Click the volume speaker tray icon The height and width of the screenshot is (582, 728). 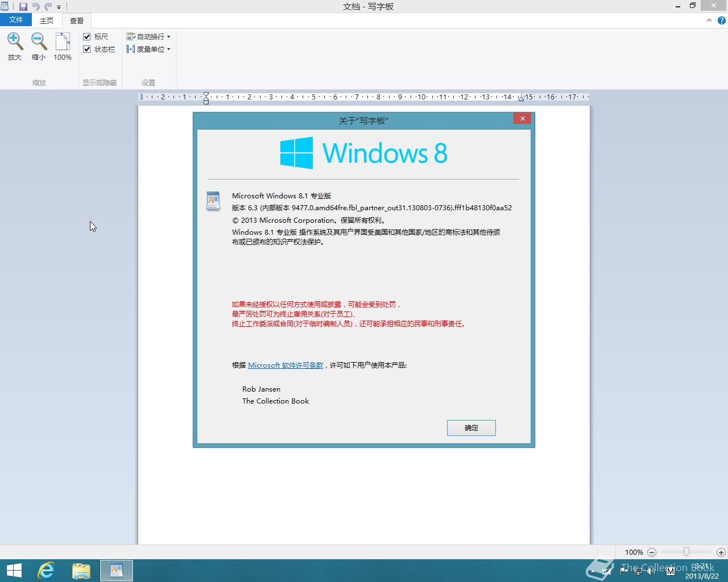[x=652, y=571]
